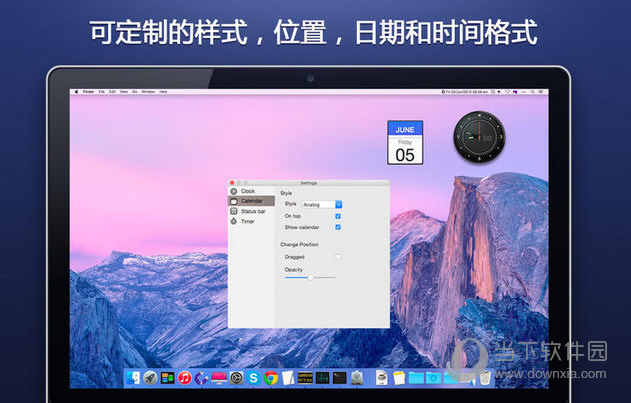Launch Terminal from the Dock

click(340, 378)
